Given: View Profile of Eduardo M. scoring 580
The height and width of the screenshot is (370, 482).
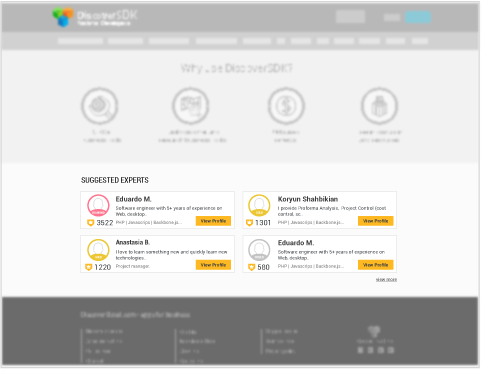Looking at the screenshot, I should point(376,265).
